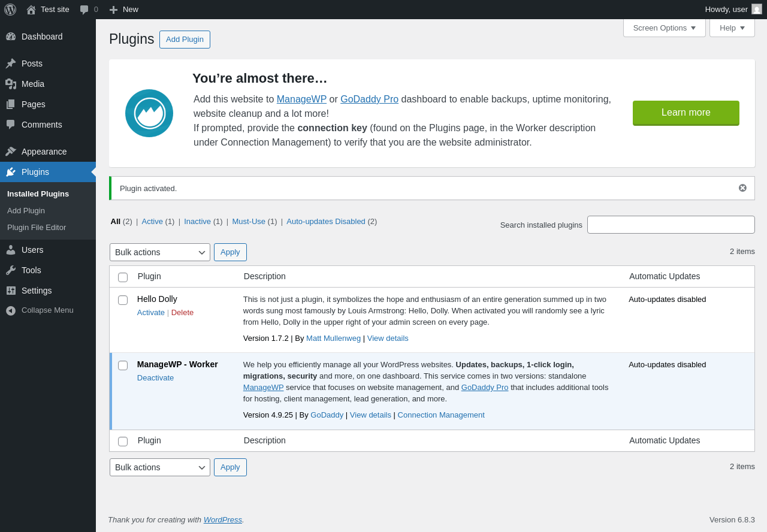Expand the Screen Options panel
Viewport: 767px width, 532px height.
664,28
